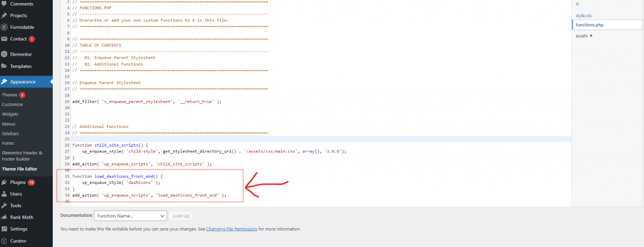
Task: Click the Curator icon in sidebar
Action: coord(4,241)
